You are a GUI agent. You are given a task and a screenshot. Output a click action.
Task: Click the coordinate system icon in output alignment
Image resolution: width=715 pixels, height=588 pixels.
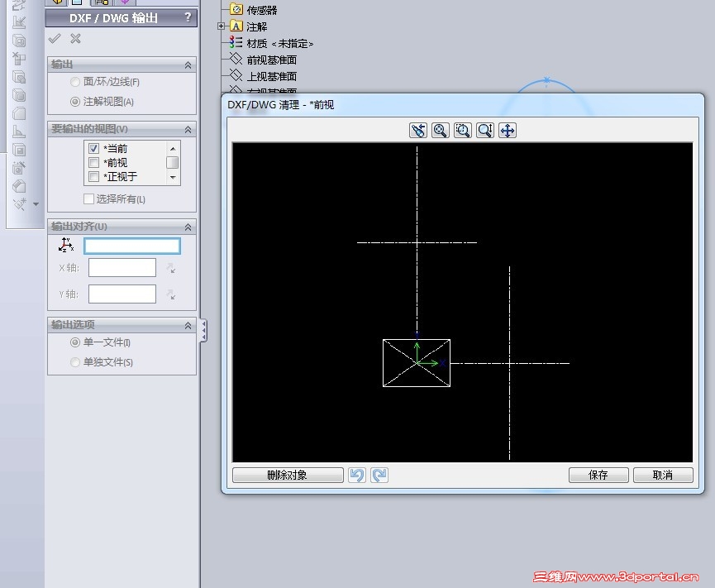point(66,245)
